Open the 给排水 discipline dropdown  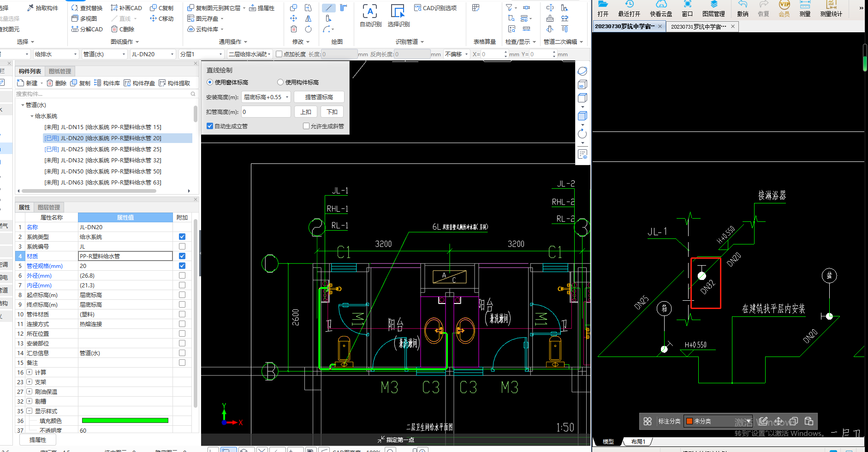[56, 54]
